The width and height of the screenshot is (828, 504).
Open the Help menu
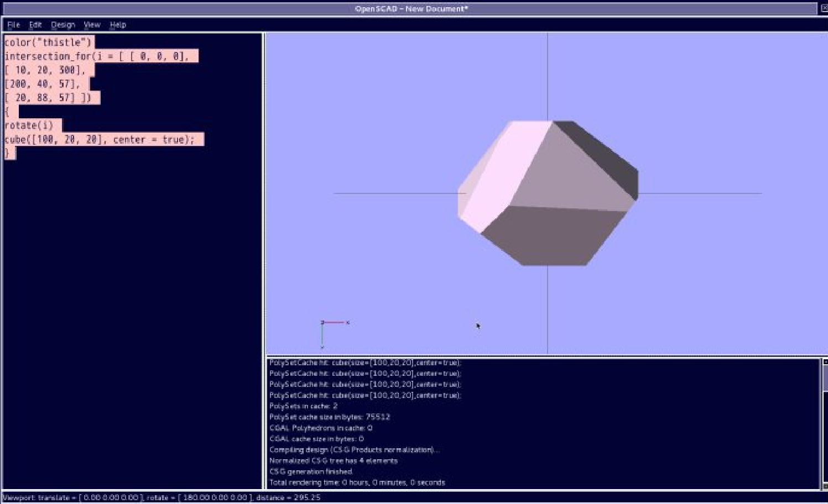[x=118, y=25]
